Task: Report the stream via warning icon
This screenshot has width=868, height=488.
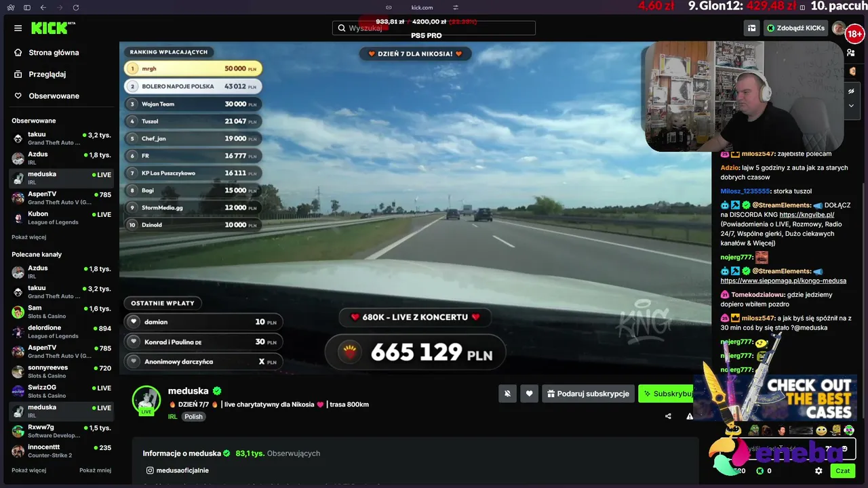Action: (x=689, y=416)
